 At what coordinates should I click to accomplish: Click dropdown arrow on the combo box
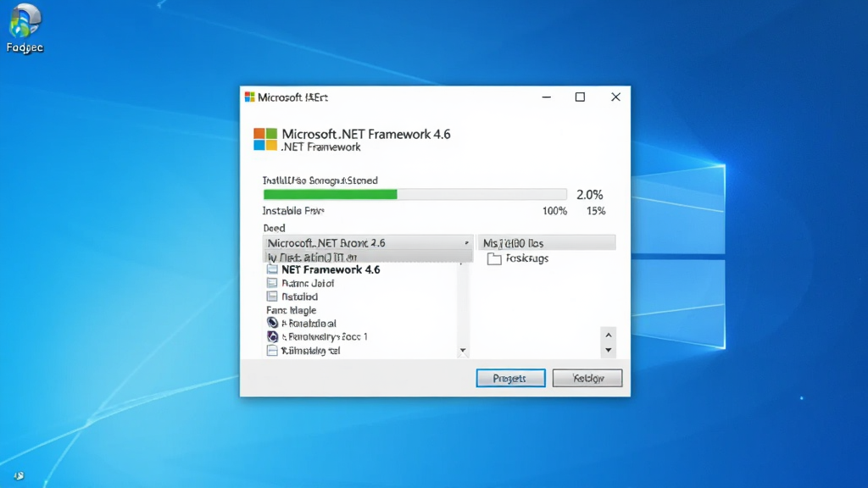[467, 243]
